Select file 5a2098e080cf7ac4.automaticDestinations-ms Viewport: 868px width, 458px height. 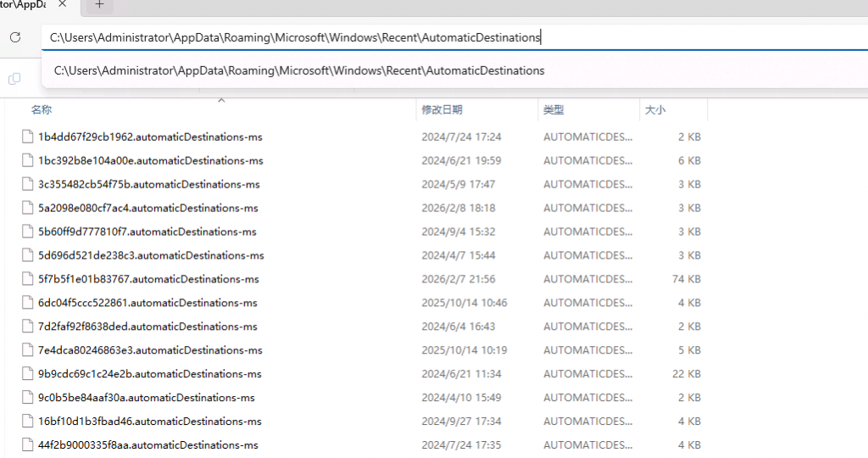[x=147, y=208]
